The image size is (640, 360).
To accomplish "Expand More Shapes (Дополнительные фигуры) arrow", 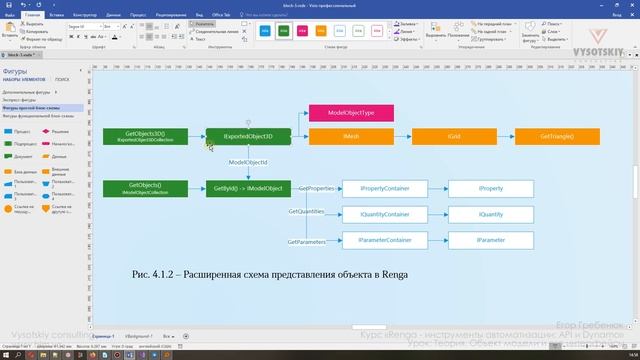I will [56, 92].
